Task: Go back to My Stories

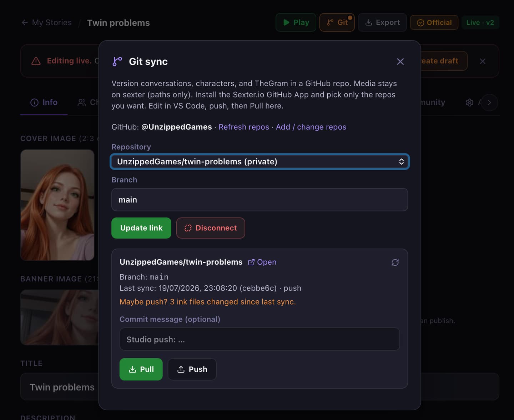Action: click(52, 22)
